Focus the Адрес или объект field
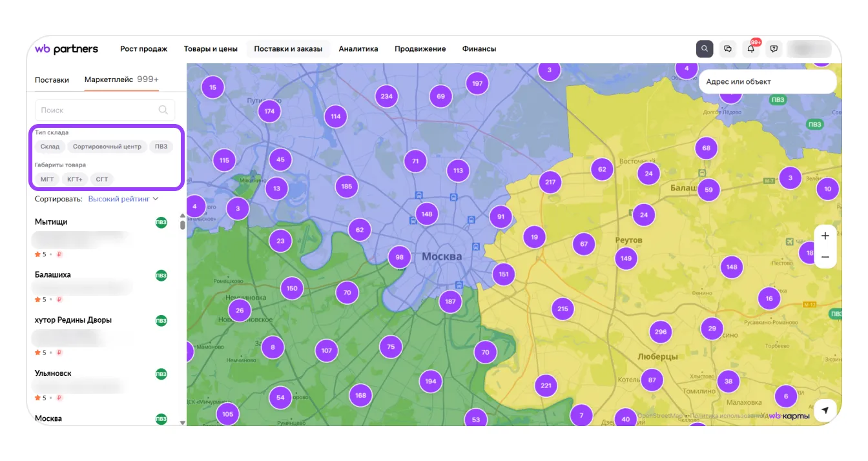 click(767, 81)
